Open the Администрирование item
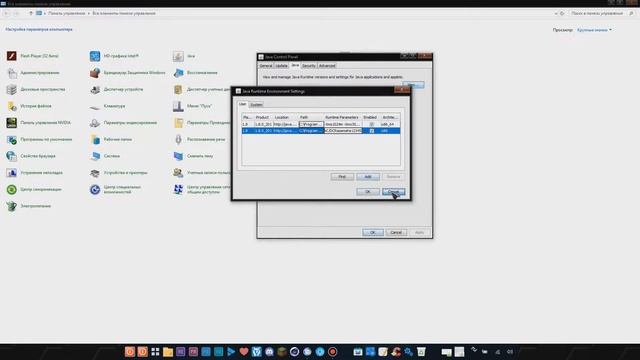 tap(33, 73)
